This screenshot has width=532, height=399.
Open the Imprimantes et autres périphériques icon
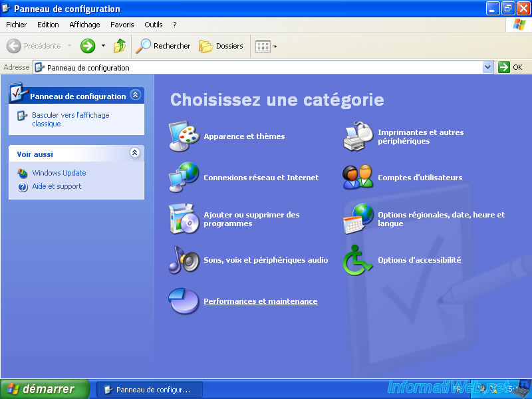[358, 136]
